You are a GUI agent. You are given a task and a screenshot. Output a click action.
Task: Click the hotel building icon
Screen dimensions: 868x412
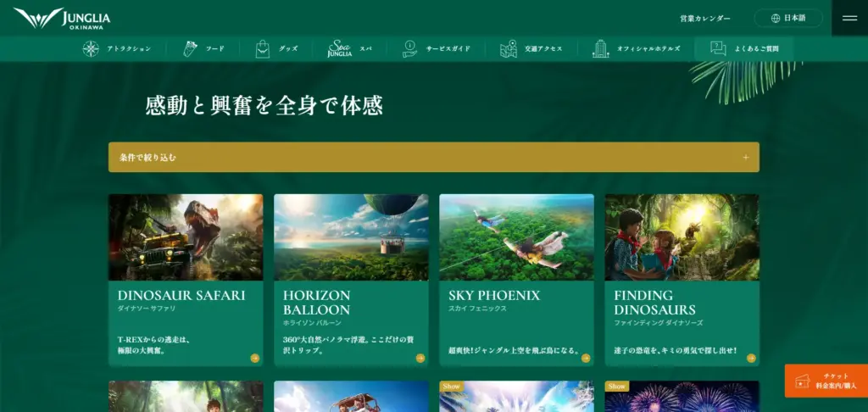[x=601, y=48]
